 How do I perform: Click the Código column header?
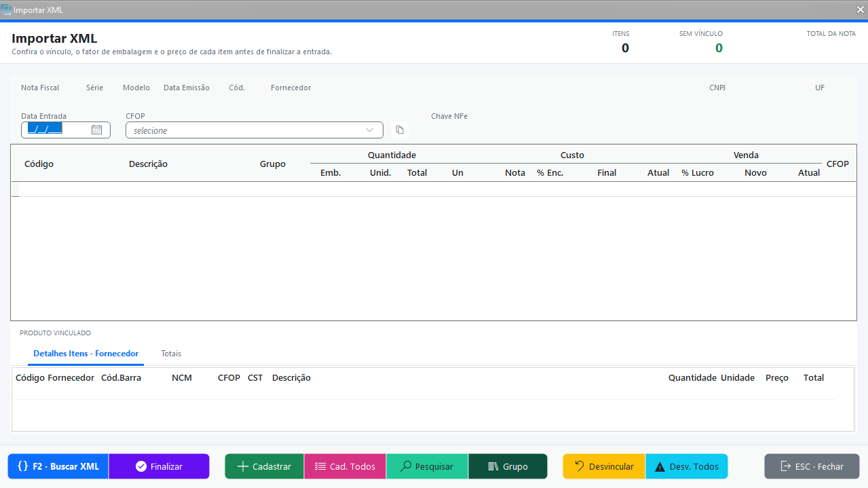39,164
